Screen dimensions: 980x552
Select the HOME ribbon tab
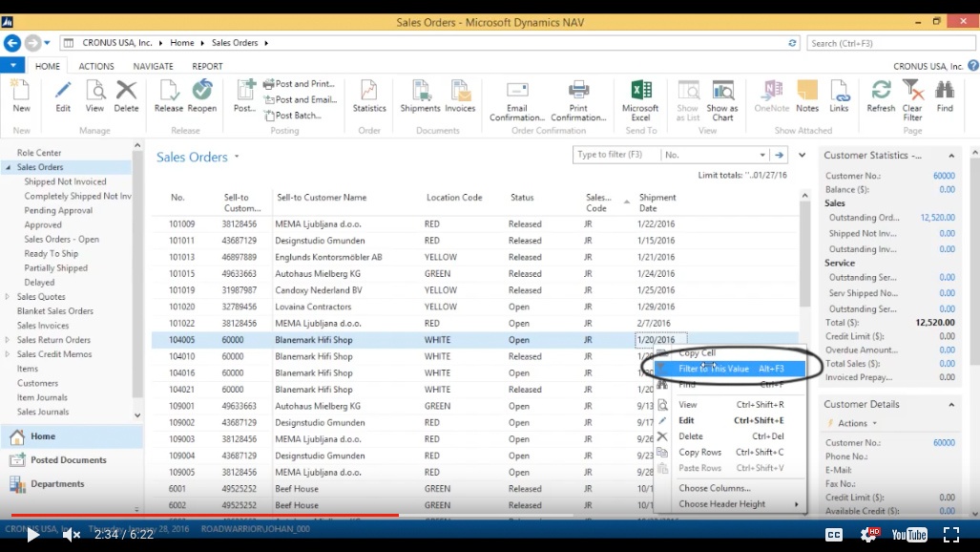click(x=48, y=66)
